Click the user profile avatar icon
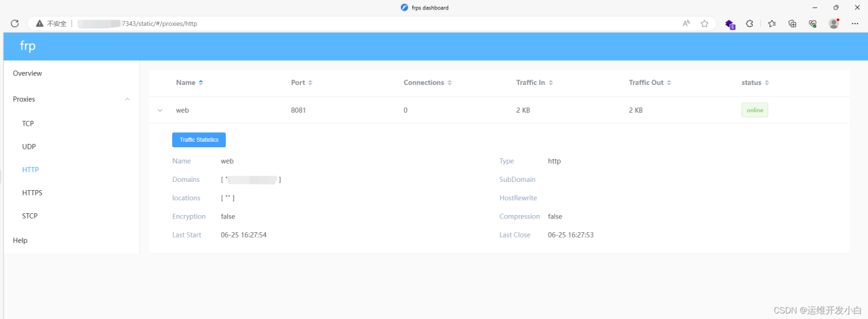 [833, 23]
